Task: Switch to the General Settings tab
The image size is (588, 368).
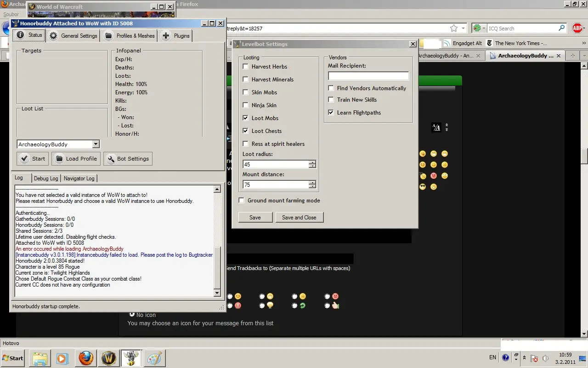Action: coord(74,36)
